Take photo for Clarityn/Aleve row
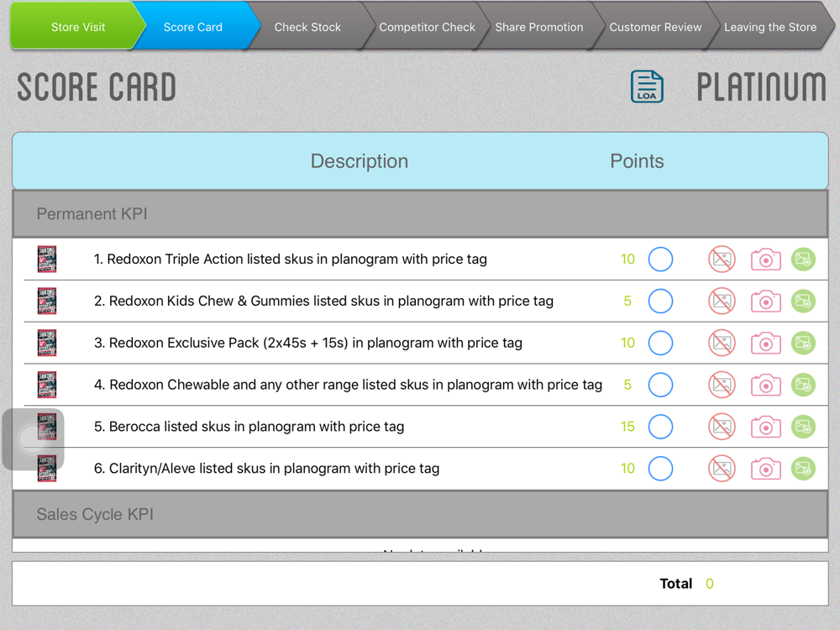 click(x=765, y=469)
